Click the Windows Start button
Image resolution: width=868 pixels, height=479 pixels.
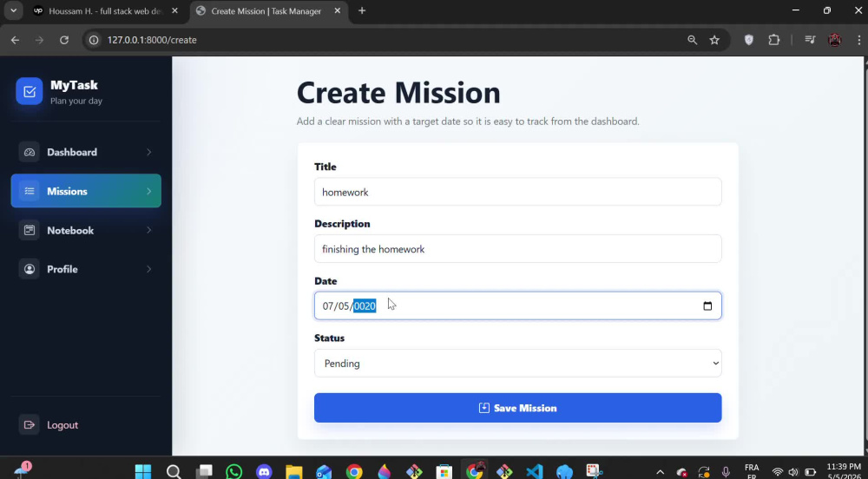(x=143, y=471)
